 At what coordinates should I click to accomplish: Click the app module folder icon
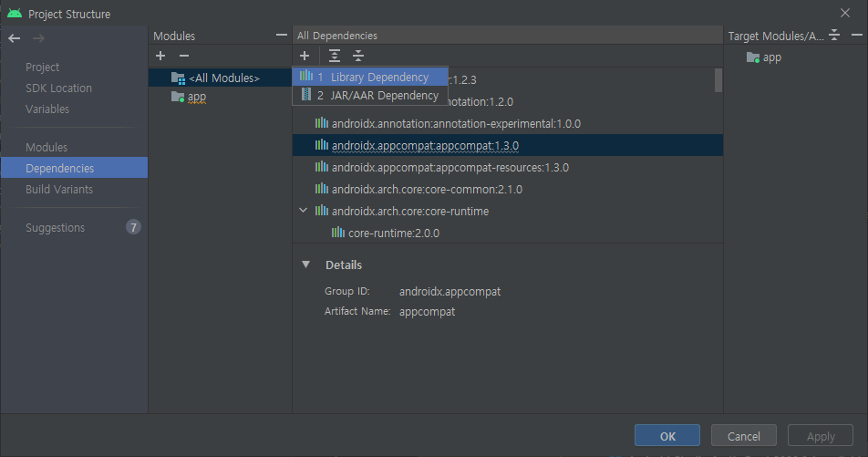coord(178,97)
